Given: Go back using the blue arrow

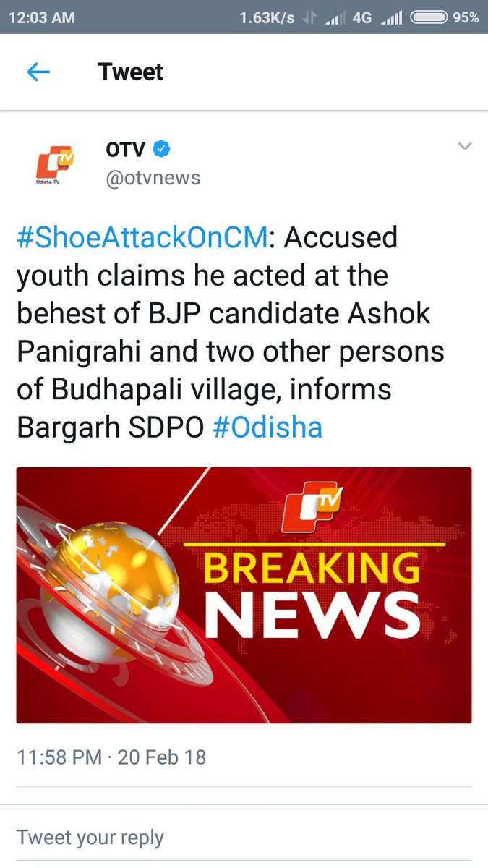Looking at the screenshot, I should (x=38, y=72).
